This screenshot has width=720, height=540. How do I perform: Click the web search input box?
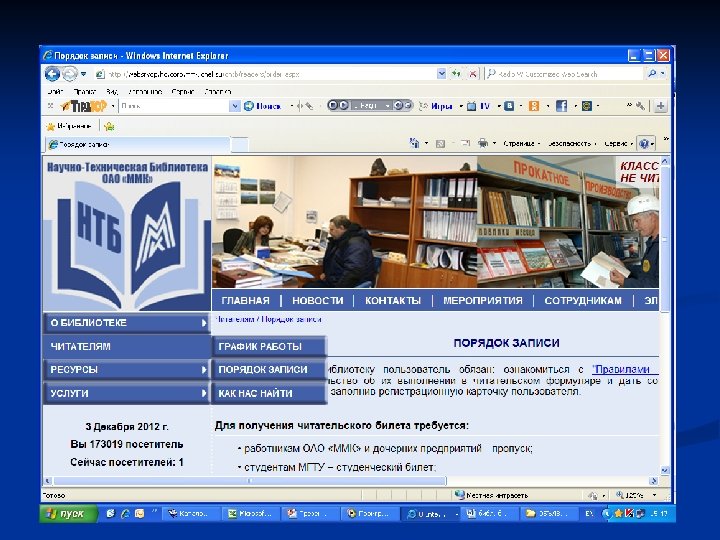[x=565, y=73]
